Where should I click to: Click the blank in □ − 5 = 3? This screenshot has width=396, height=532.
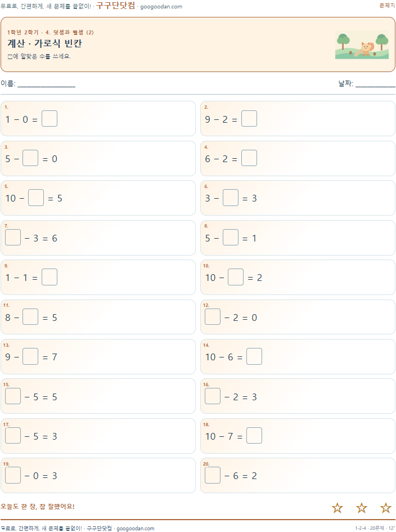click(x=13, y=436)
